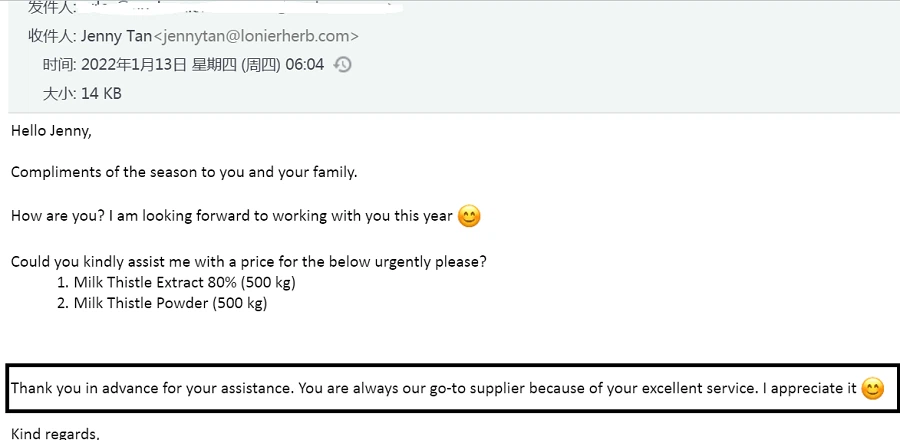
Task: Click the "Compliments of the season" sentence
Action: pos(184,173)
